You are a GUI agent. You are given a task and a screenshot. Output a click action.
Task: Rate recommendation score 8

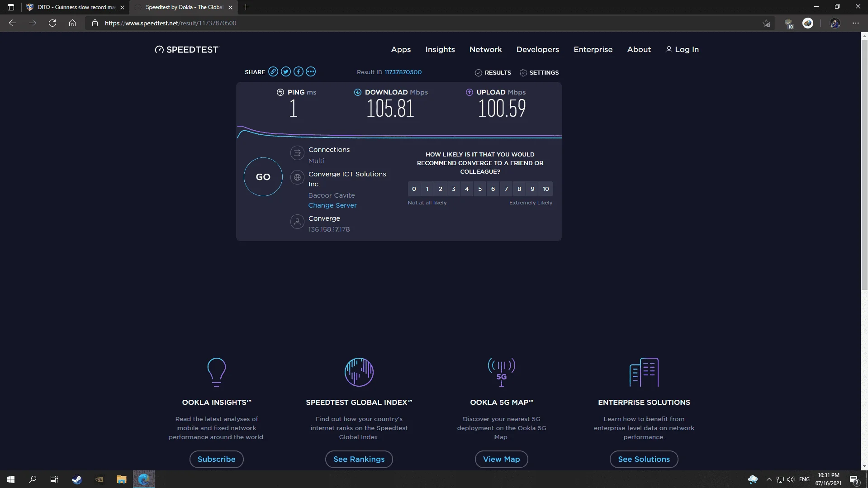coord(519,189)
